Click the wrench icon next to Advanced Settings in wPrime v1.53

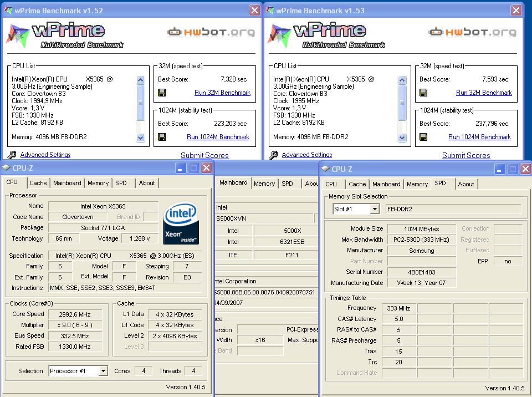273,155
